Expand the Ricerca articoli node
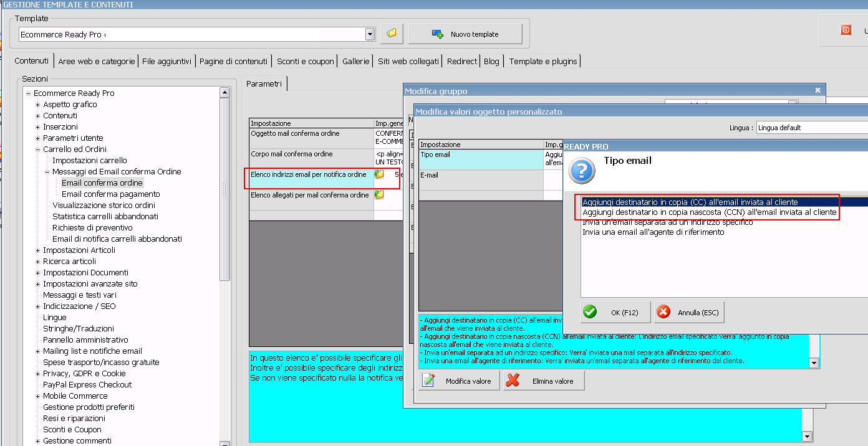Image resolution: width=868 pixels, height=446 pixels. pos(38,262)
